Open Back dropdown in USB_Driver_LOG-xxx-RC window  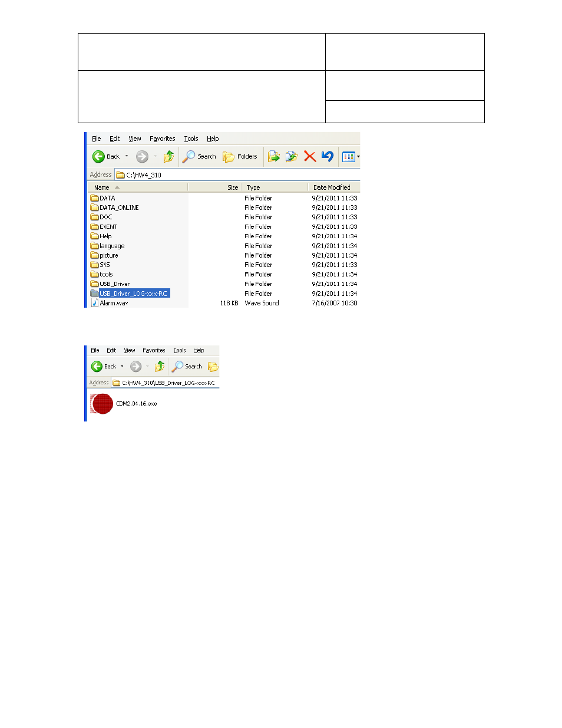pos(123,367)
